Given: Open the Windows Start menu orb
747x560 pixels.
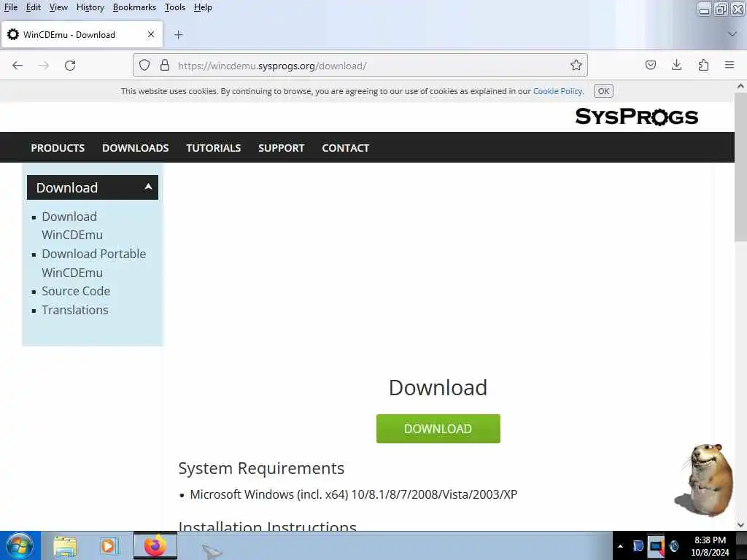Looking at the screenshot, I should (x=20, y=545).
